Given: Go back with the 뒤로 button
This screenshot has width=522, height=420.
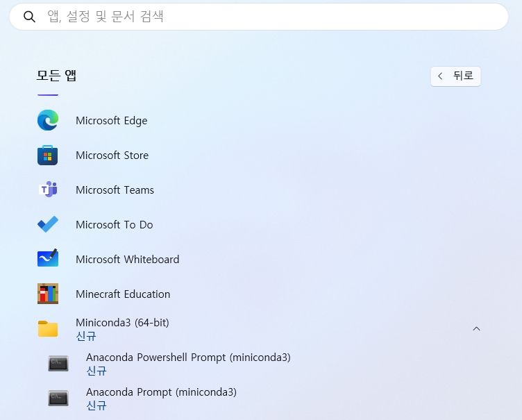Looking at the screenshot, I should tap(455, 76).
